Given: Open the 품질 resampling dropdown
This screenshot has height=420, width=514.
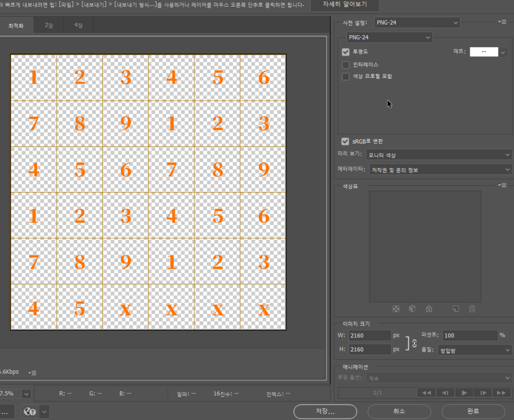Looking at the screenshot, I should [474, 350].
